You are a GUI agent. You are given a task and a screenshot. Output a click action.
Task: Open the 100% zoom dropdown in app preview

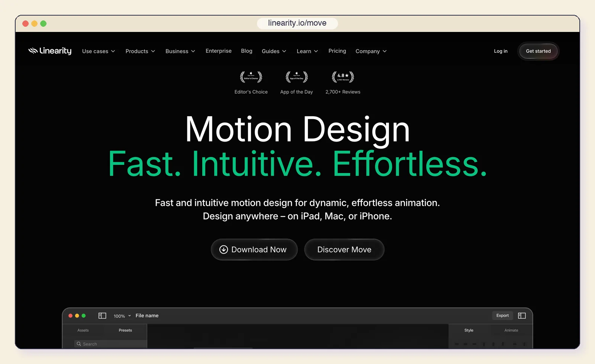click(122, 316)
